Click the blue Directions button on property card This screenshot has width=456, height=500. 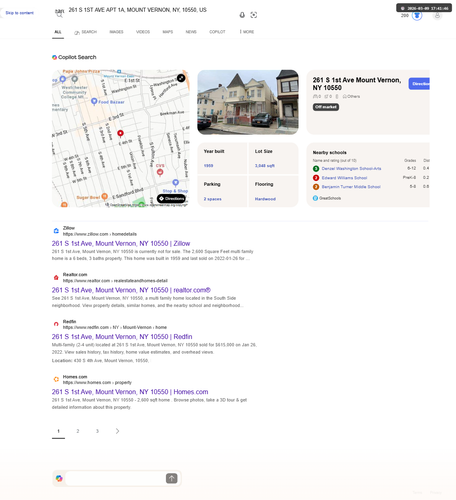[x=419, y=84]
